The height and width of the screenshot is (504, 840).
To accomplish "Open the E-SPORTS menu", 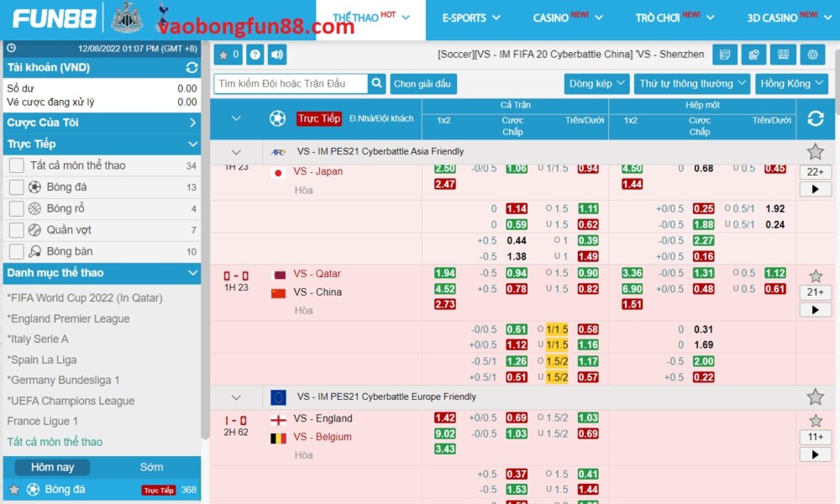I will click(x=470, y=18).
